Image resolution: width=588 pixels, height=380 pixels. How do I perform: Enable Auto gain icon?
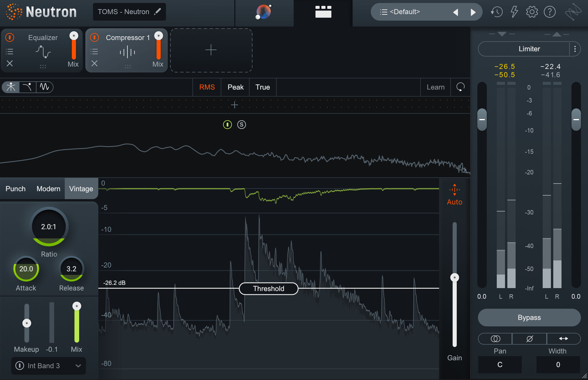coord(455,195)
